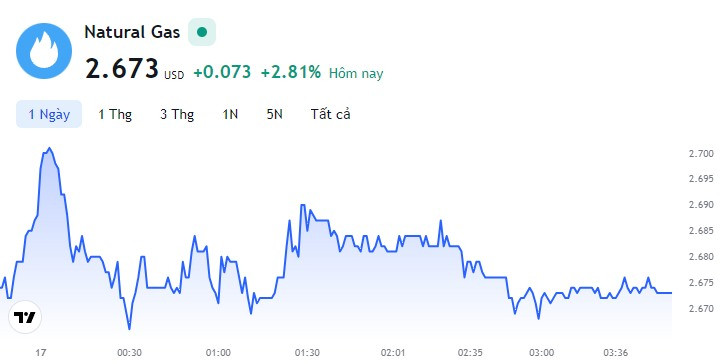Open the TradingView logo badge
The width and height of the screenshot is (724, 364).
point(25,317)
